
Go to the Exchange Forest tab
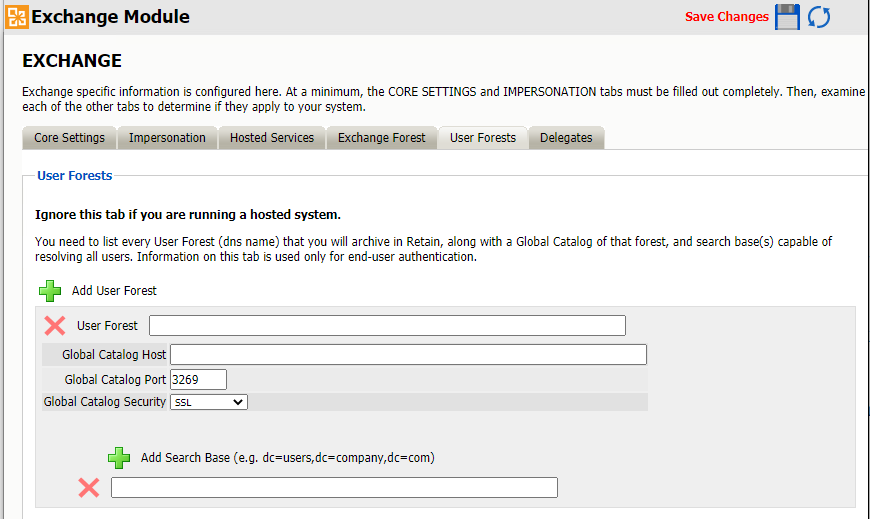tap(381, 138)
